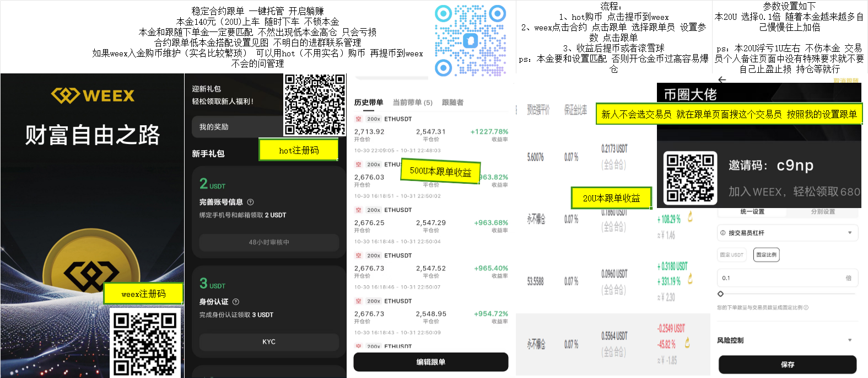The width and height of the screenshot is (868, 378).
Task: Tap the KYC button
Action: click(x=269, y=342)
